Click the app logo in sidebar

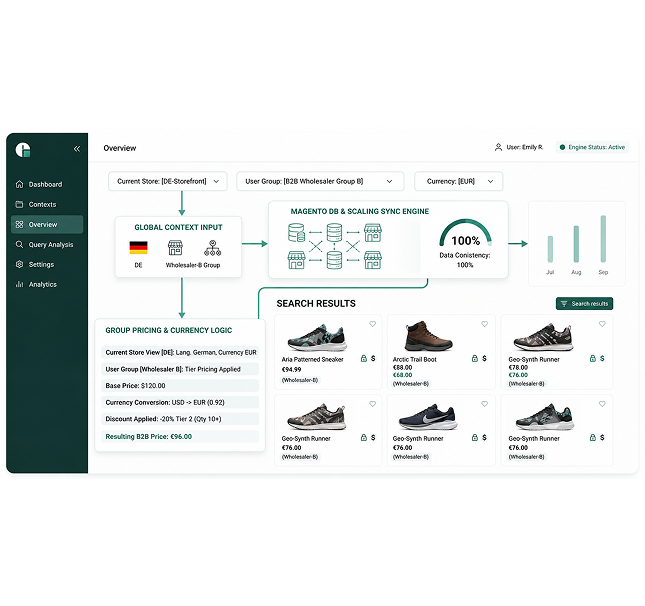[23, 150]
